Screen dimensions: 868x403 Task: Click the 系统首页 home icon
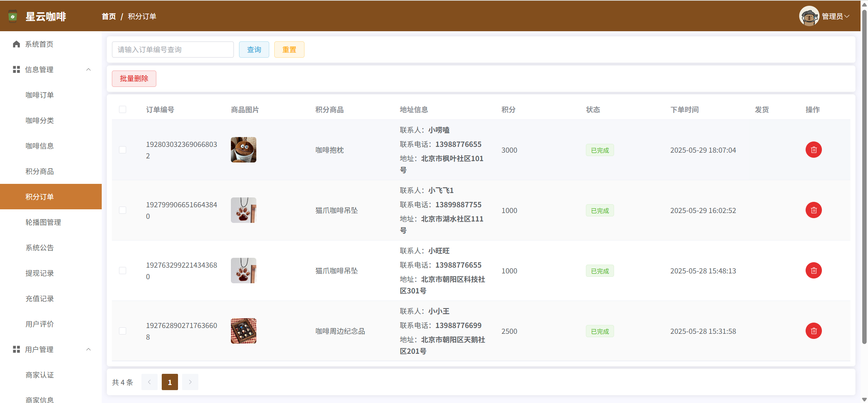pyautogui.click(x=16, y=44)
